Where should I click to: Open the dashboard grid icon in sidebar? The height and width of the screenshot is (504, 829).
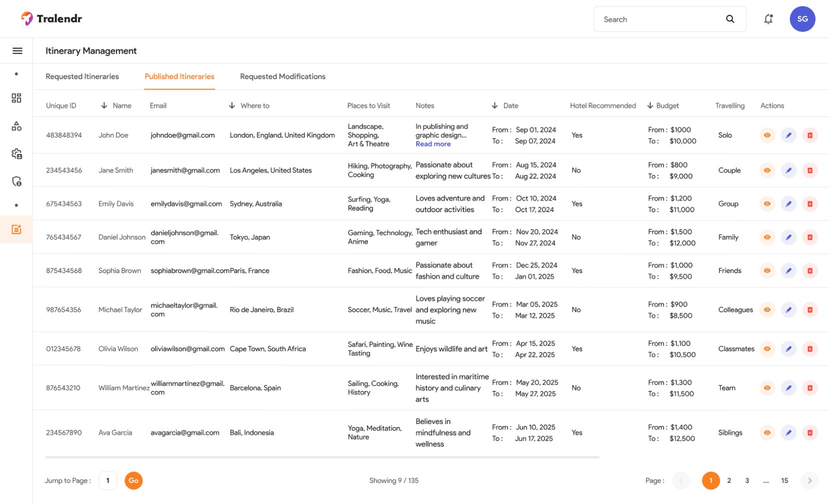tap(16, 98)
